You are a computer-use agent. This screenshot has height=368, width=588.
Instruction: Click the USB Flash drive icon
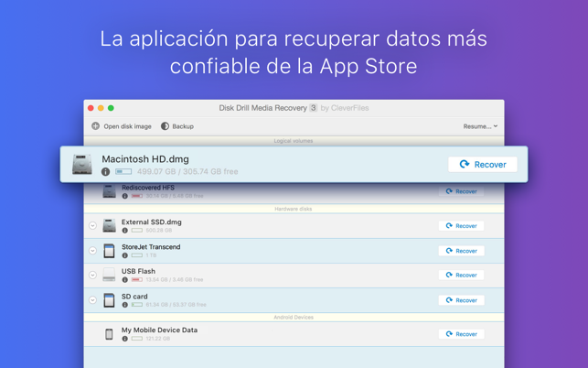pos(109,275)
